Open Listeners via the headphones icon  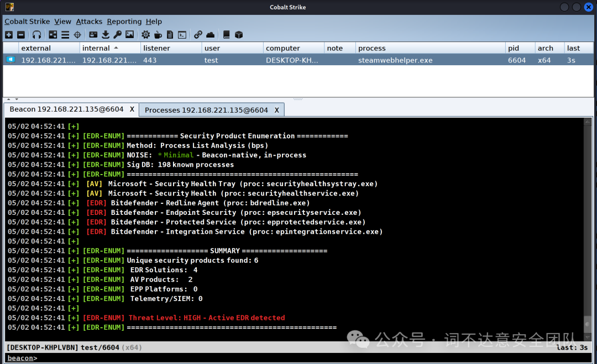(36, 35)
